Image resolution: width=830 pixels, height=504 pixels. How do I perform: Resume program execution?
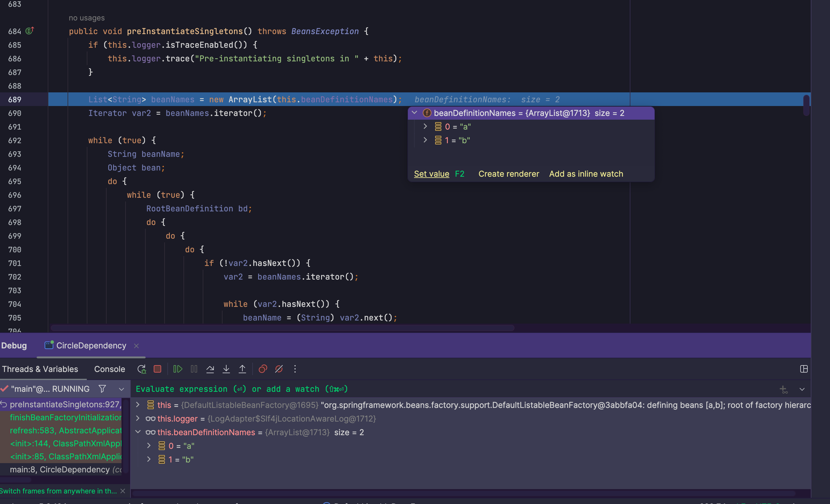(178, 369)
